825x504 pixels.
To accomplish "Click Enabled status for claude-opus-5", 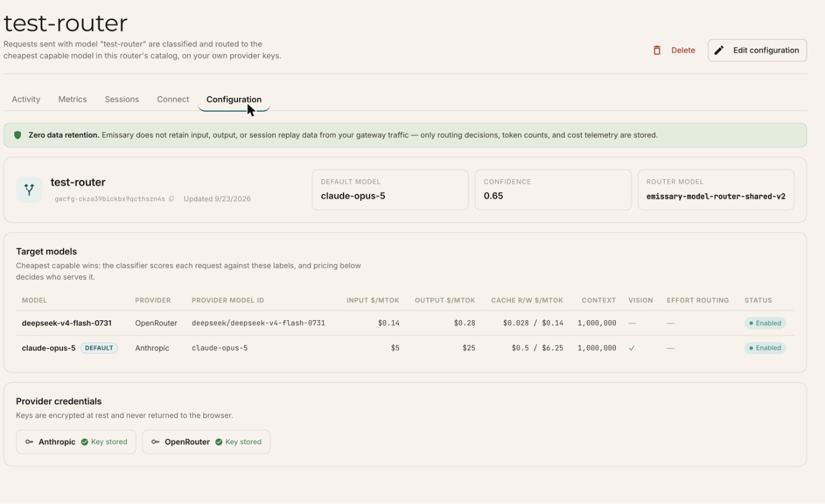I will point(765,348).
